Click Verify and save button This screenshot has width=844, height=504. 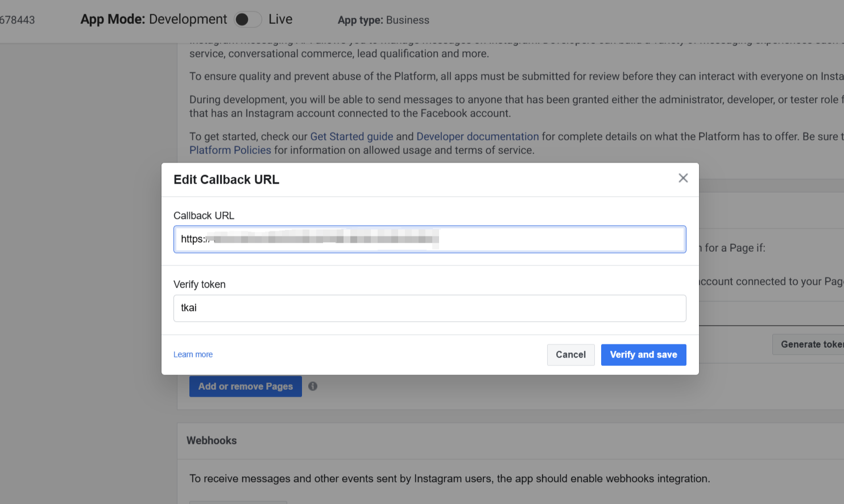click(643, 355)
